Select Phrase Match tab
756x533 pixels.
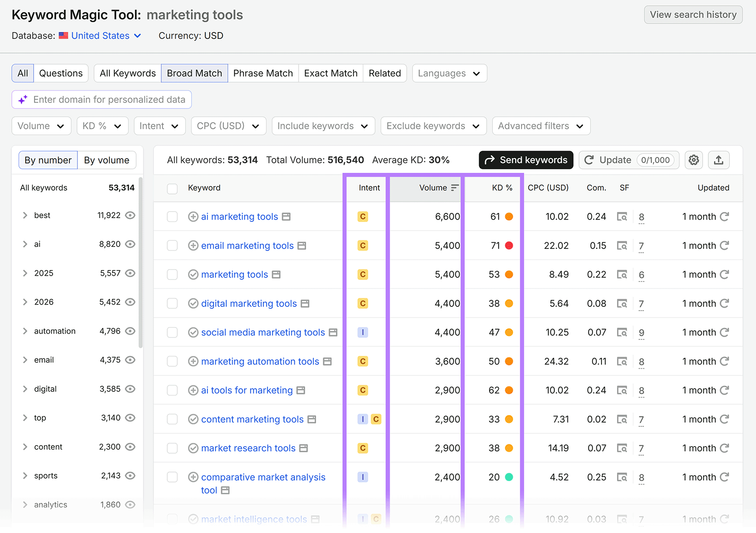pyautogui.click(x=263, y=73)
